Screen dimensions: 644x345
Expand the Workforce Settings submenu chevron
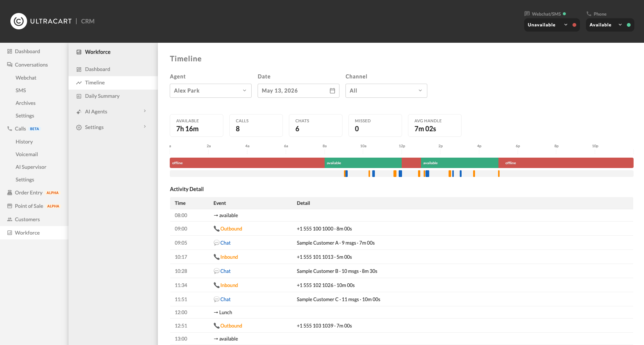[x=145, y=127]
